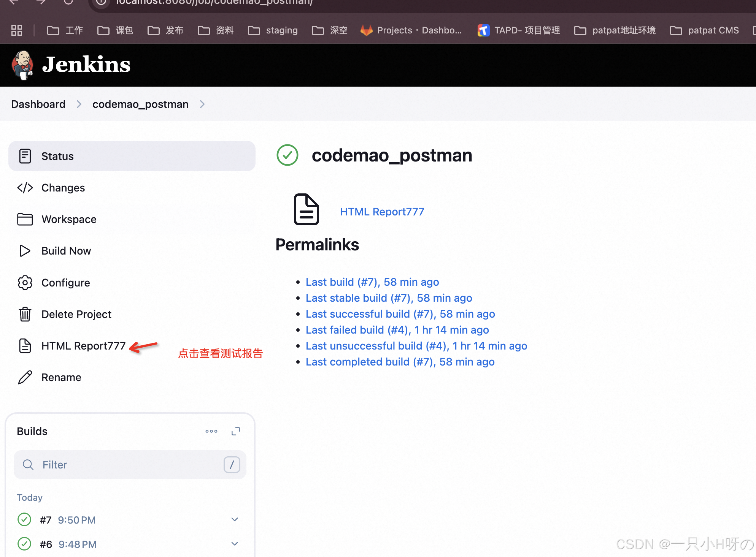756x557 pixels.
Task: Click the build #7 success status icon
Action: point(24,519)
